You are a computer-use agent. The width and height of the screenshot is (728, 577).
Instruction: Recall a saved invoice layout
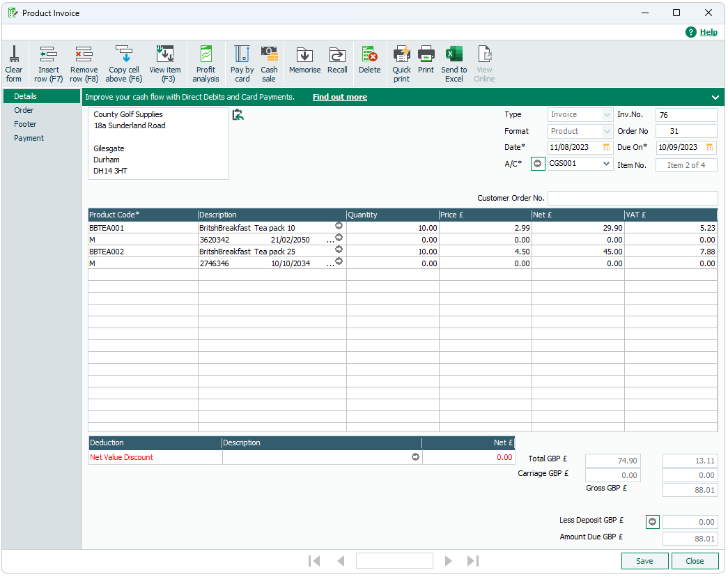pos(337,63)
